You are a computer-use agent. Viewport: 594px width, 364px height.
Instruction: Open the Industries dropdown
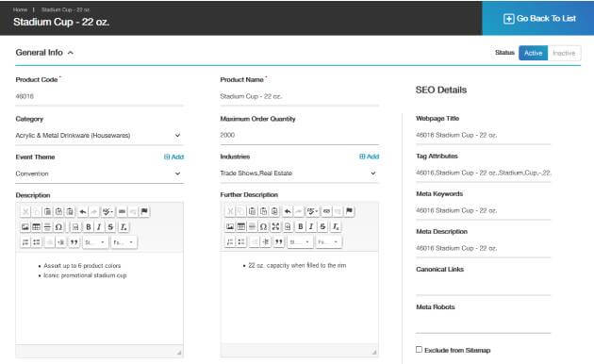point(299,174)
